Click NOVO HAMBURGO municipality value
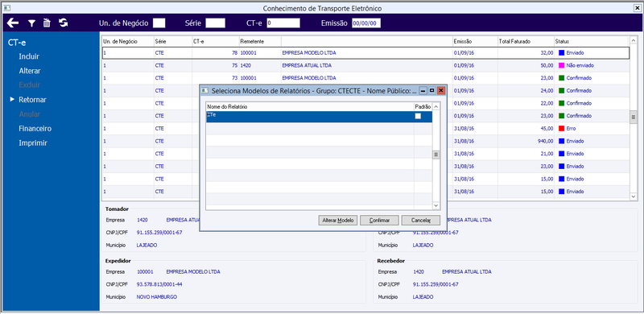The image size is (644, 314). click(157, 297)
